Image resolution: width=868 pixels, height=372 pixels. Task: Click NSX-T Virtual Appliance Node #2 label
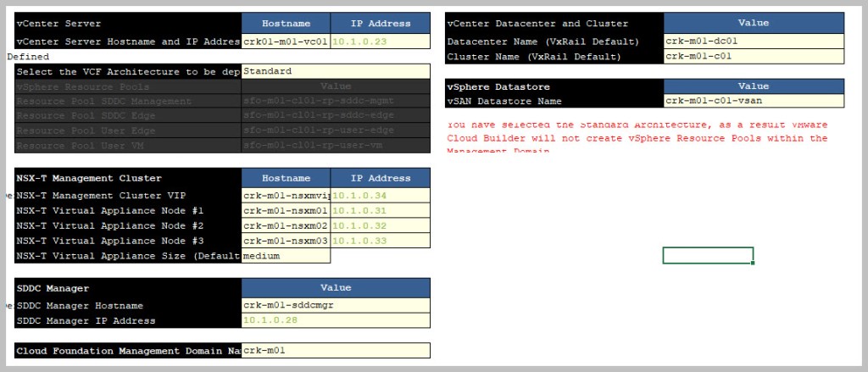[x=128, y=225]
